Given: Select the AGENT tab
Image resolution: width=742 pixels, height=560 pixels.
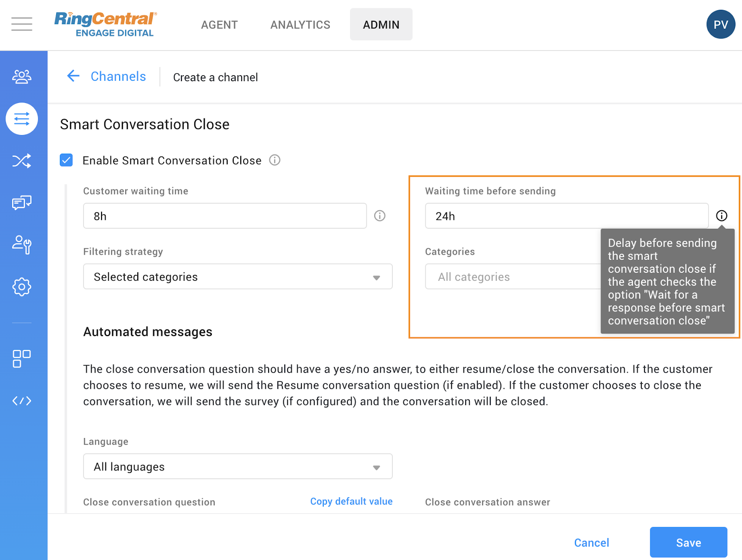Looking at the screenshot, I should pyautogui.click(x=219, y=25).
